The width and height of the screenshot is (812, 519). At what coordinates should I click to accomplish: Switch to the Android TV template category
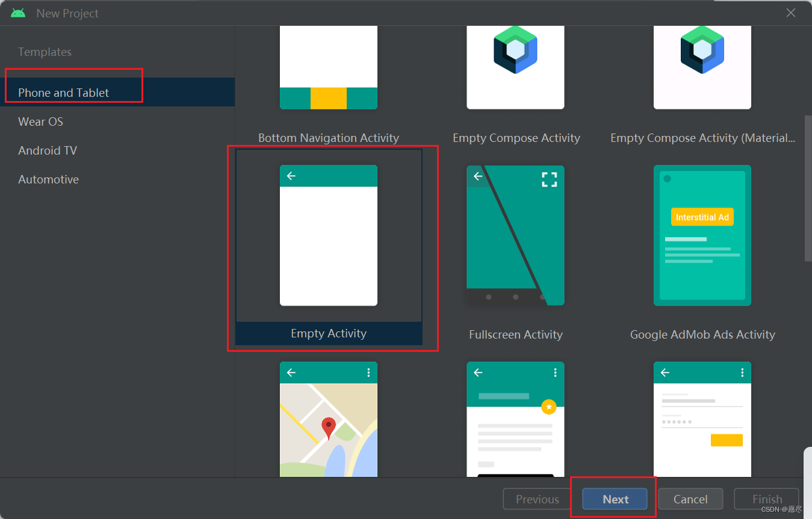point(48,150)
